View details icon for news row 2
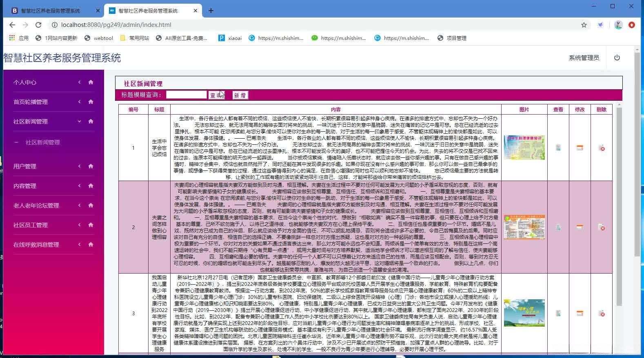 (x=558, y=227)
